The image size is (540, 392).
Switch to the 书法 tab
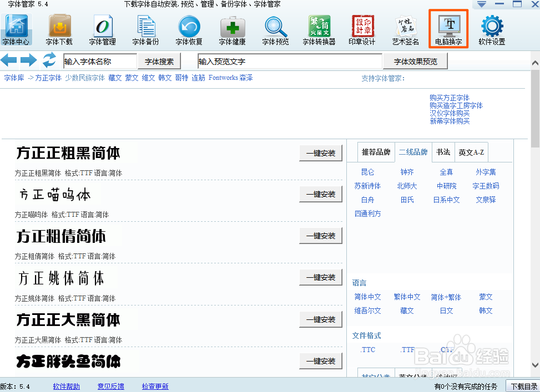pos(443,152)
